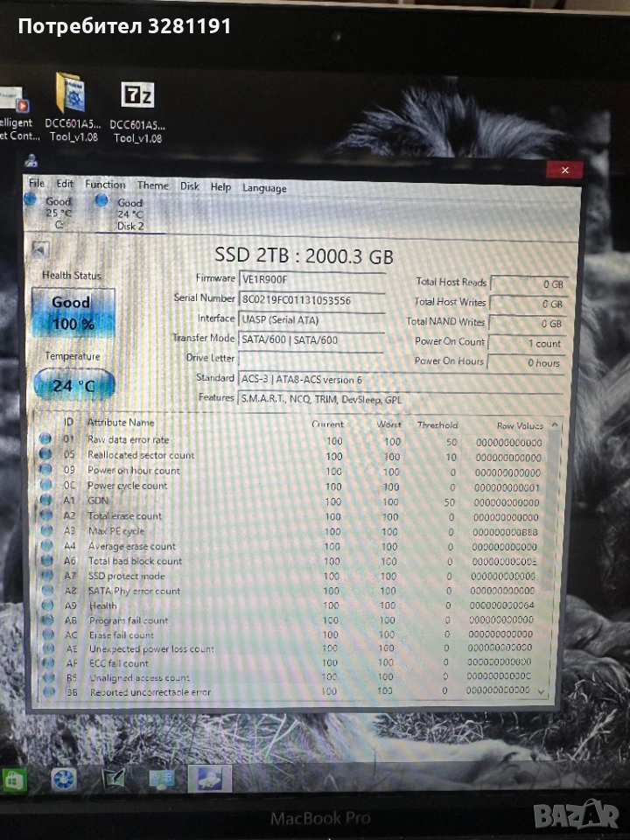The width and height of the screenshot is (630, 840).
Task: Click the Firmware value field
Action: pos(311,279)
